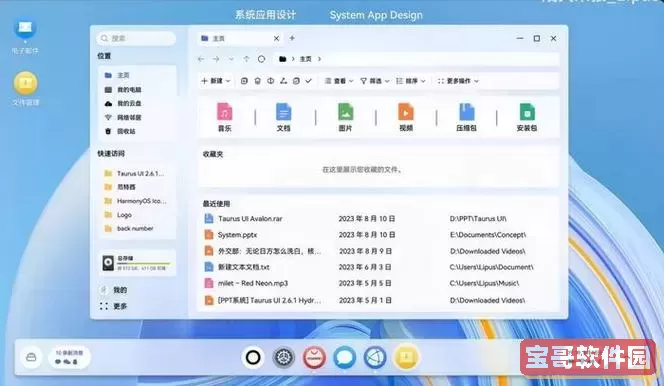Click the circular refresh icon
The height and width of the screenshot is (386, 664).
(x=261, y=59)
